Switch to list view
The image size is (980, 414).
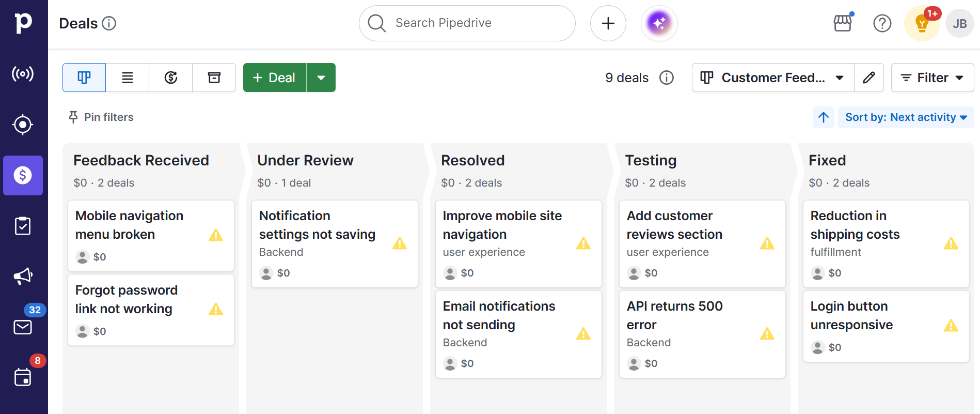click(x=128, y=78)
